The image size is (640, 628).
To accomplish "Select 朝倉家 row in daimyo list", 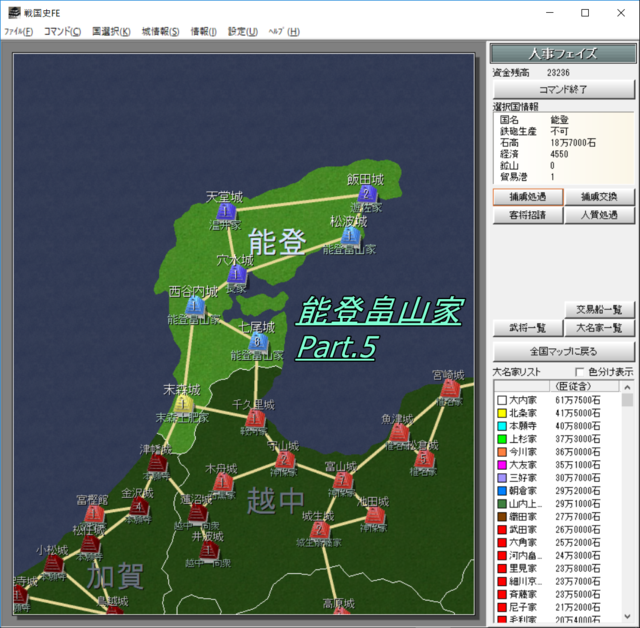I will pyautogui.click(x=558, y=491).
